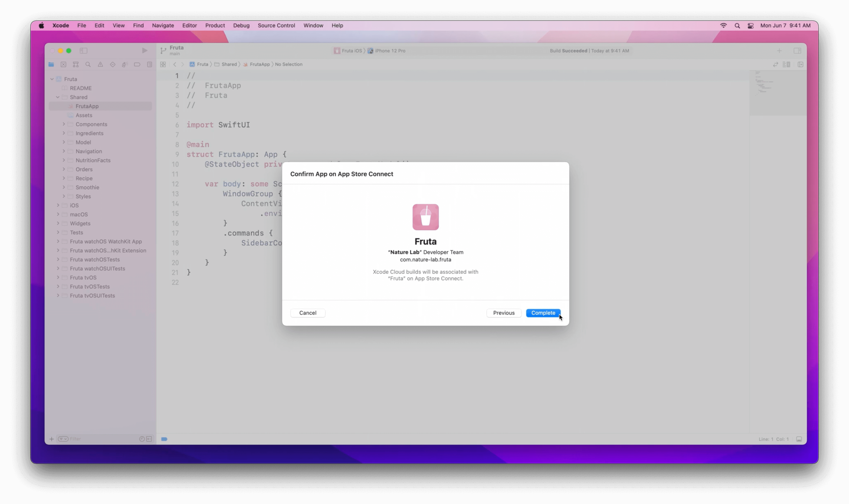Open Source Control menu

276,25
